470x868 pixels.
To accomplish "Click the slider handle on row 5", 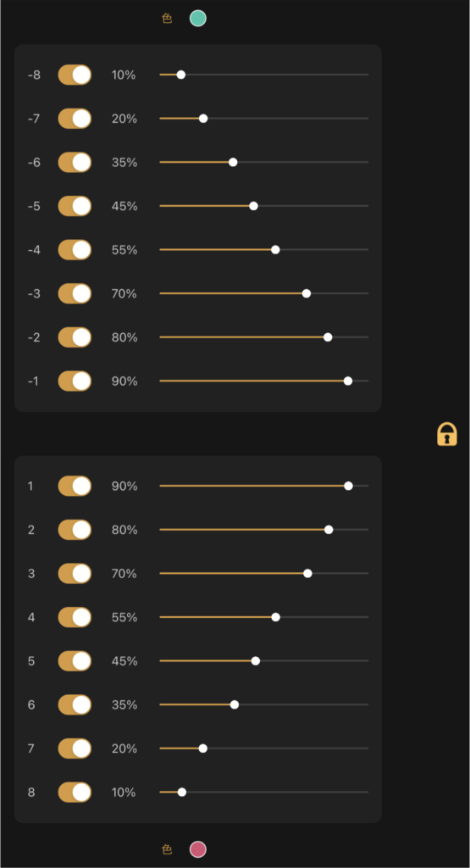I will [x=256, y=661].
